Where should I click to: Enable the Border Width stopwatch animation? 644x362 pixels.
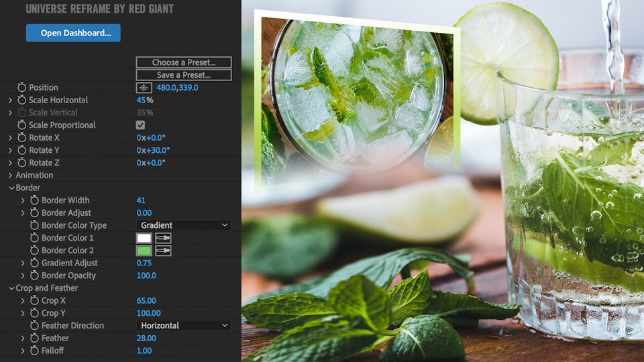tap(35, 200)
